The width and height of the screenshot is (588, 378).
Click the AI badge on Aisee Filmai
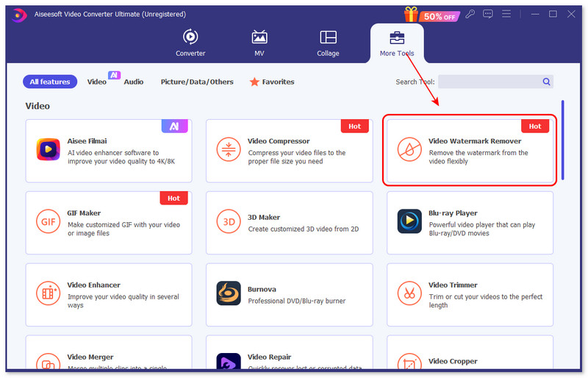(174, 126)
